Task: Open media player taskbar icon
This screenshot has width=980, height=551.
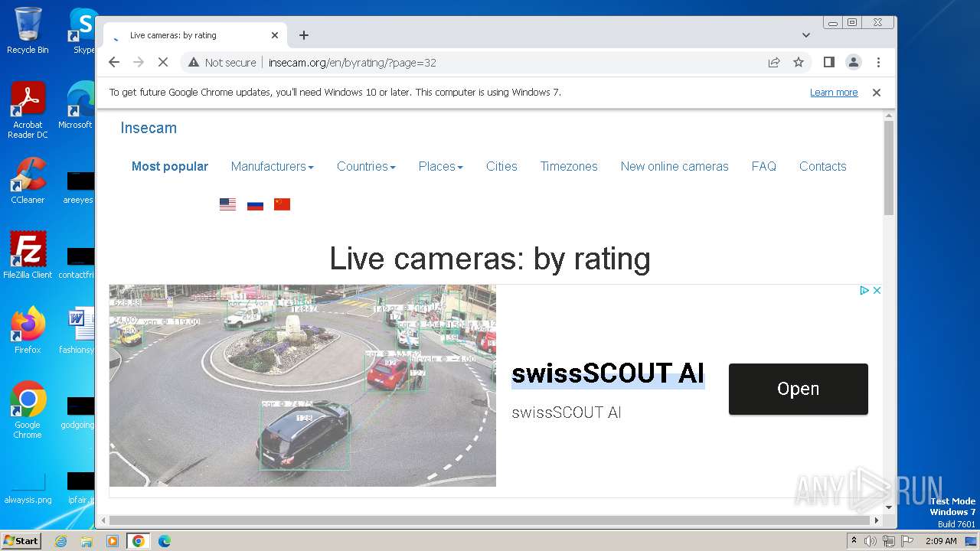Action: pyautogui.click(x=113, y=541)
